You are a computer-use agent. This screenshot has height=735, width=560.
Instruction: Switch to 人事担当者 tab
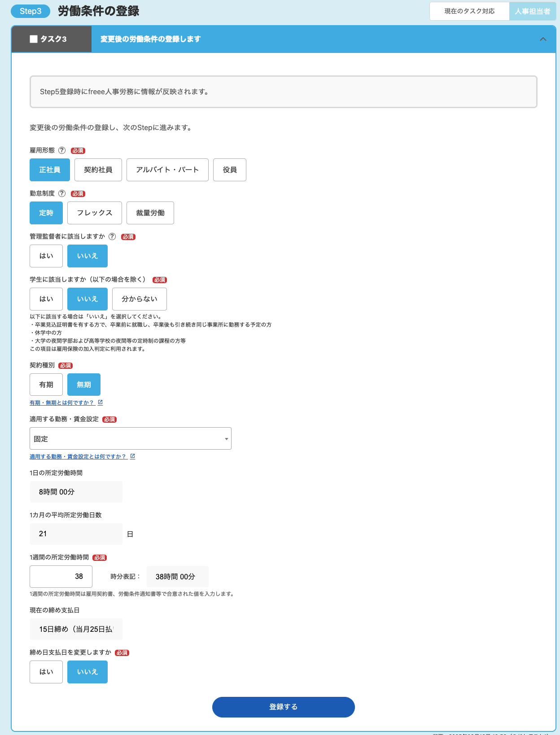(x=533, y=11)
